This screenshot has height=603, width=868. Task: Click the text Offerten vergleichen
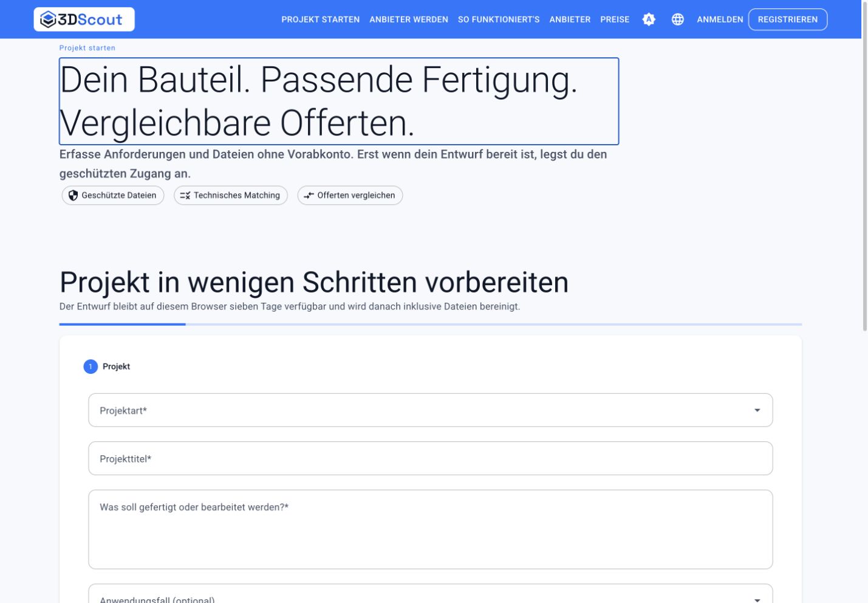356,195
